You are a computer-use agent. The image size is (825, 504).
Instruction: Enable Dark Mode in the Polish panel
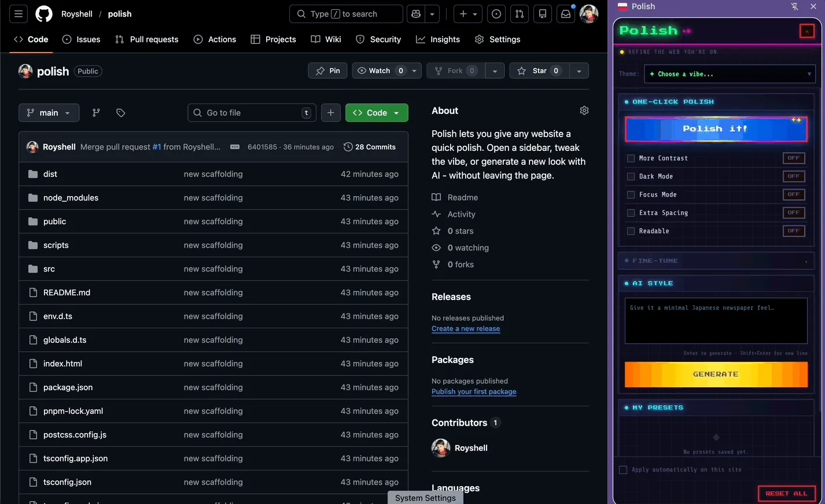(631, 176)
